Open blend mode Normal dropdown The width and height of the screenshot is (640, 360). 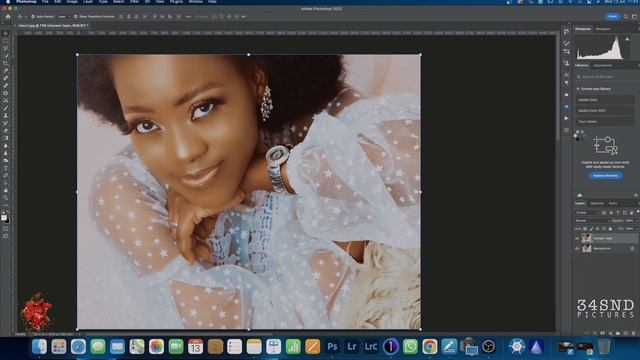pos(592,220)
